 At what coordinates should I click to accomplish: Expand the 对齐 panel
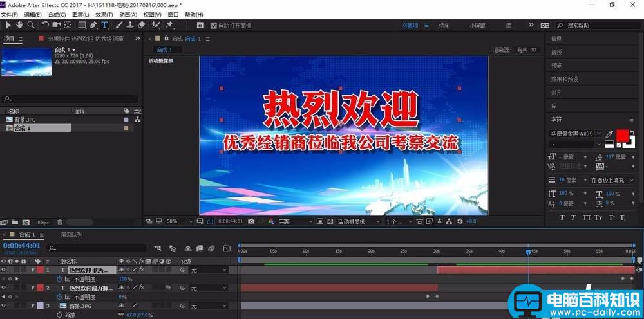556,93
